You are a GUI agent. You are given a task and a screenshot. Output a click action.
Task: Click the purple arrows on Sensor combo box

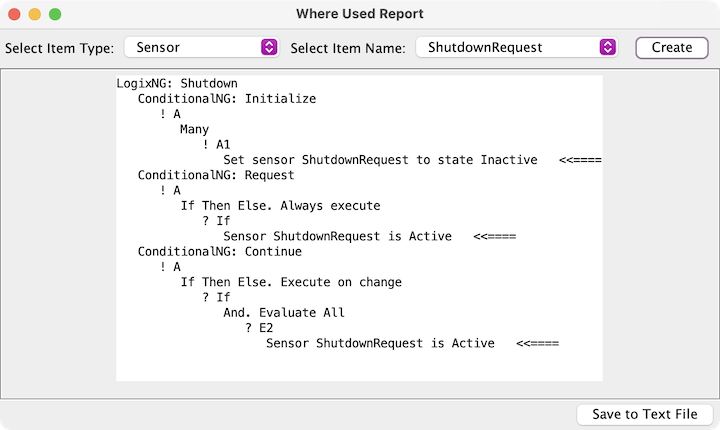(268, 47)
